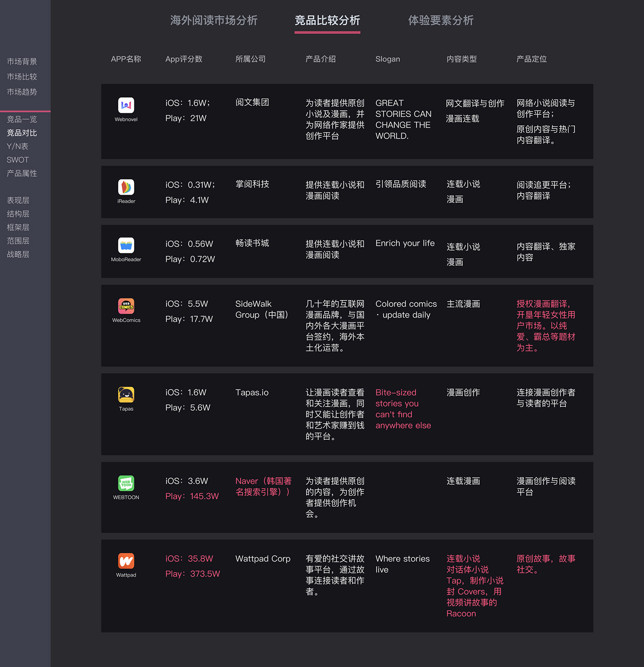Click the Webnovel app icon
Image resolution: width=644 pixels, height=667 pixels.
(x=126, y=105)
